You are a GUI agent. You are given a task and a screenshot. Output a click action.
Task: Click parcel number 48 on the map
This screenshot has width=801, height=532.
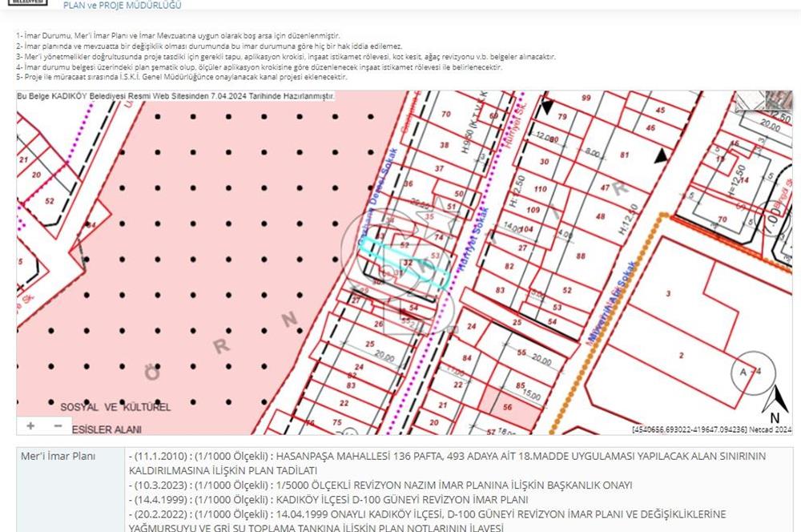point(600,216)
